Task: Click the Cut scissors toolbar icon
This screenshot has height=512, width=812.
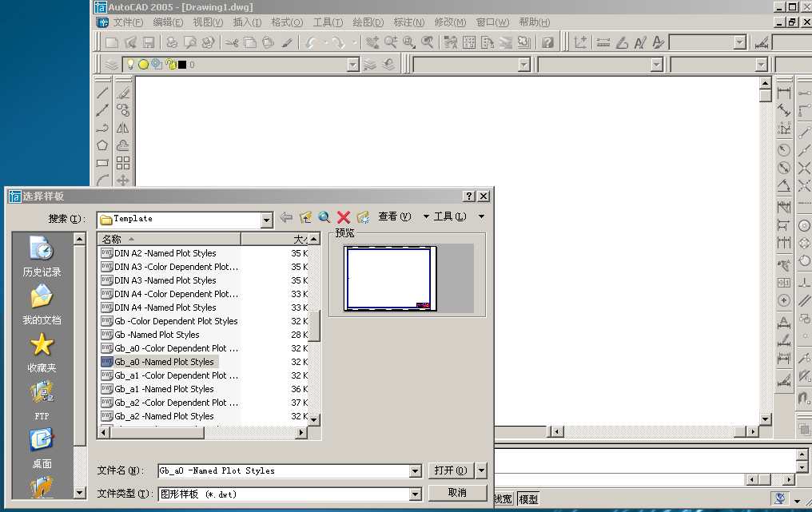Action: pyautogui.click(x=232, y=42)
